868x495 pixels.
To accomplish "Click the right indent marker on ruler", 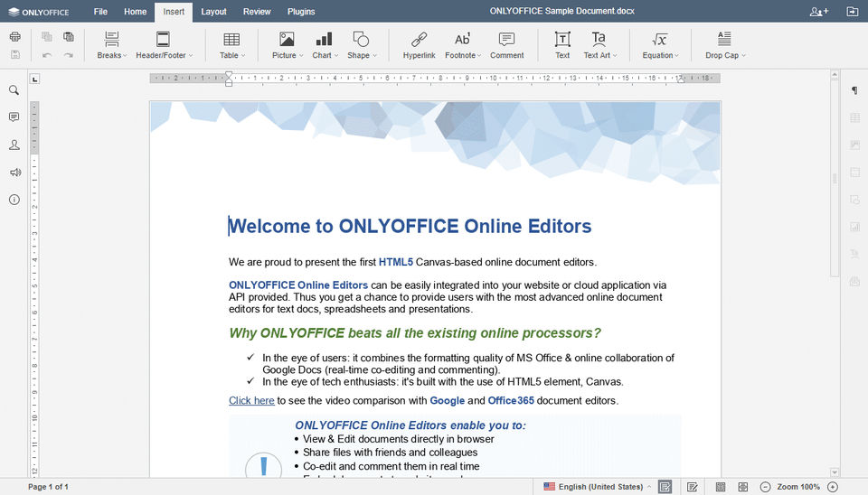I will [x=681, y=80].
